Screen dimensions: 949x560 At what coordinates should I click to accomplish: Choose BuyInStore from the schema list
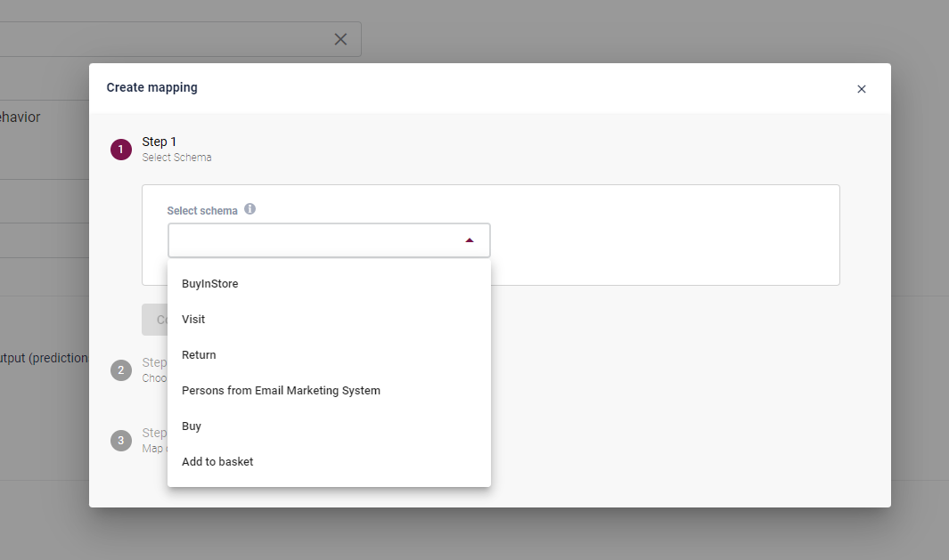click(x=210, y=284)
